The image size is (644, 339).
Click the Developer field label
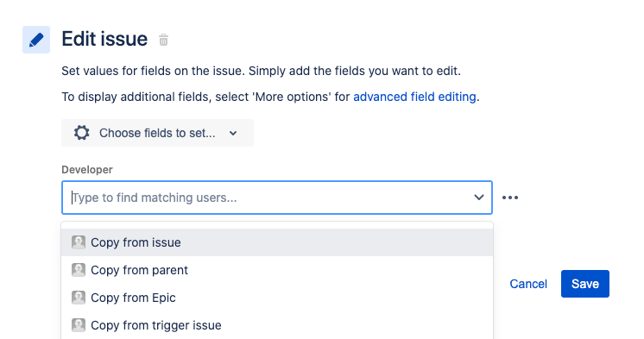click(87, 169)
